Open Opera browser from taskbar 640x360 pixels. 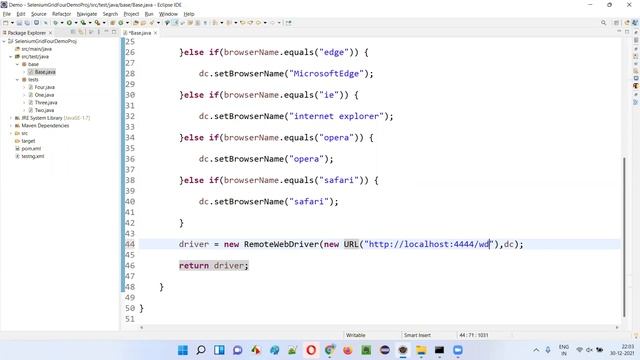point(311,350)
